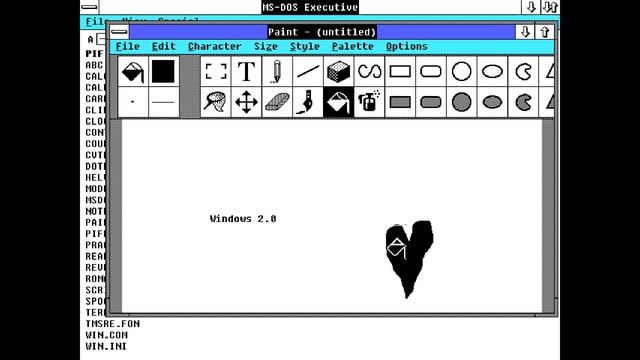The width and height of the screenshot is (640, 360).
Task: Open the Palette menu
Action: (353, 47)
